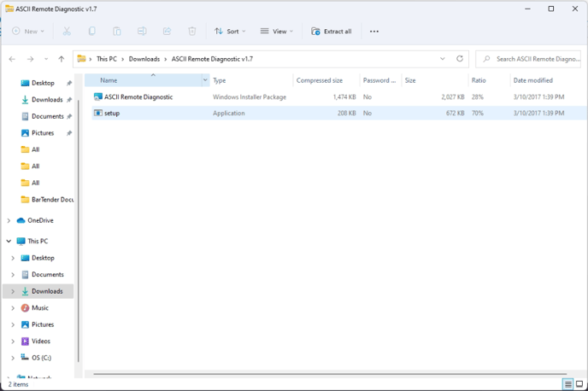This screenshot has height=391, width=588.
Task: Switch to large icons view in status bar
Action: [579, 384]
